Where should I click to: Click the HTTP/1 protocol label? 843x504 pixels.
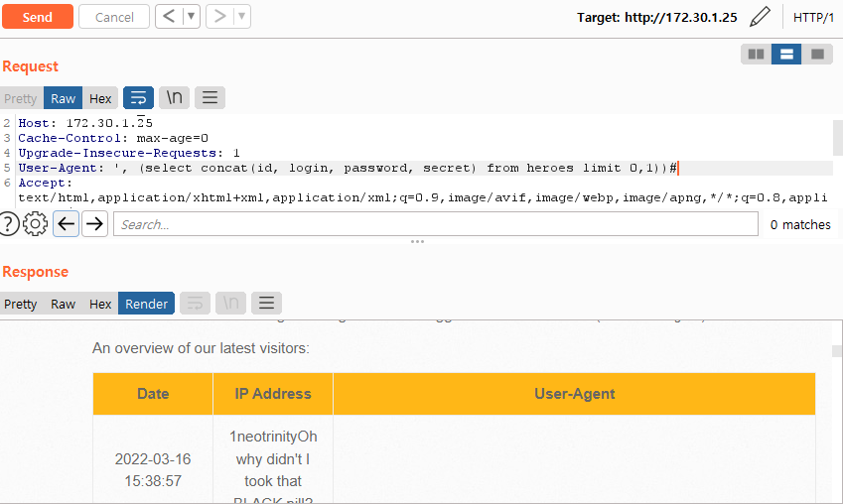pyautogui.click(x=813, y=17)
